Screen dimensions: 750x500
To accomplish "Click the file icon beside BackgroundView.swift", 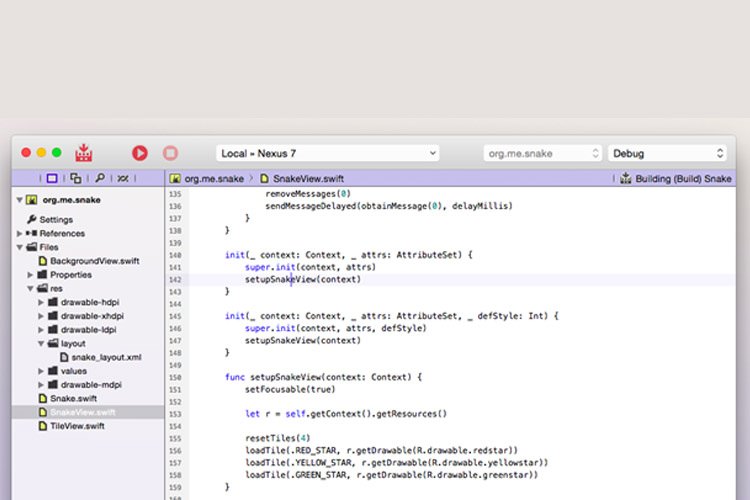I will [x=43, y=261].
